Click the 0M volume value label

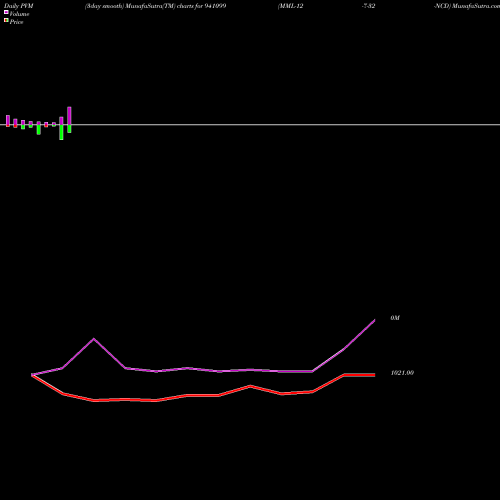[395, 318]
